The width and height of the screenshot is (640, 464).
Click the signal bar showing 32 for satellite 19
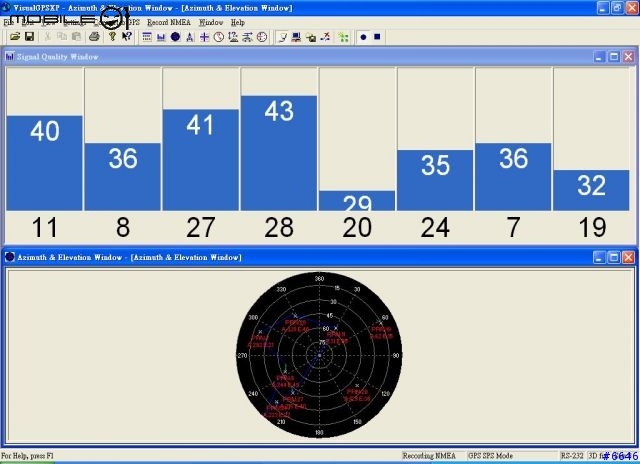[591, 191]
